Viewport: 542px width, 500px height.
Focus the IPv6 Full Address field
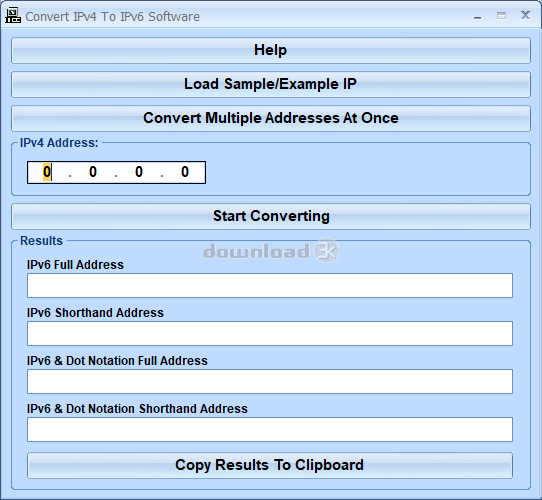(x=270, y=285)
